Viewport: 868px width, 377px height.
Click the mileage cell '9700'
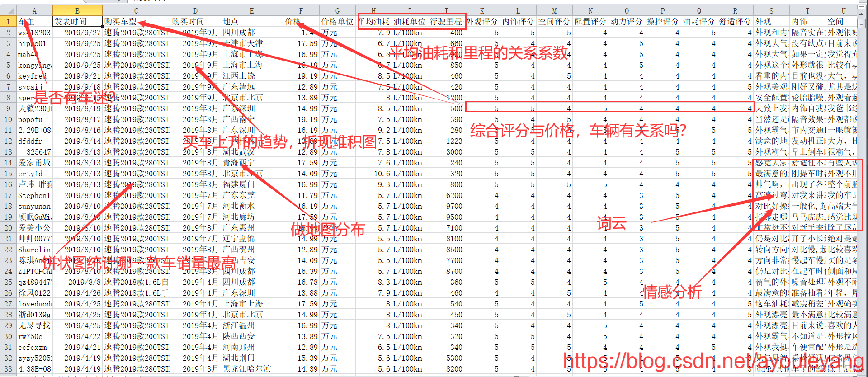(x=446, y=206)
